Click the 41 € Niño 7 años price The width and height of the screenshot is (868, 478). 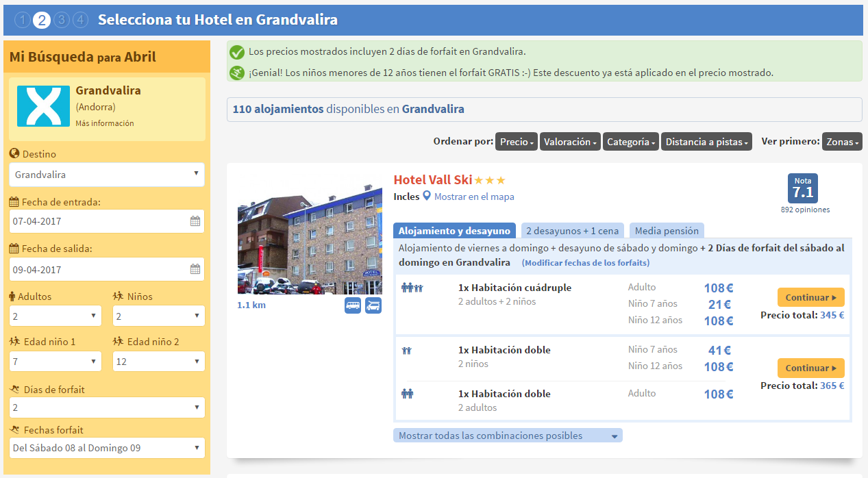tap(719, 350)
